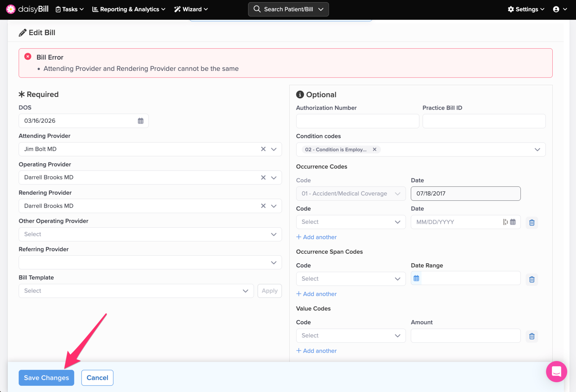Click the Authorization Number input field
The height and width of the screenshot is (392, 576).
tap(357, 121)
